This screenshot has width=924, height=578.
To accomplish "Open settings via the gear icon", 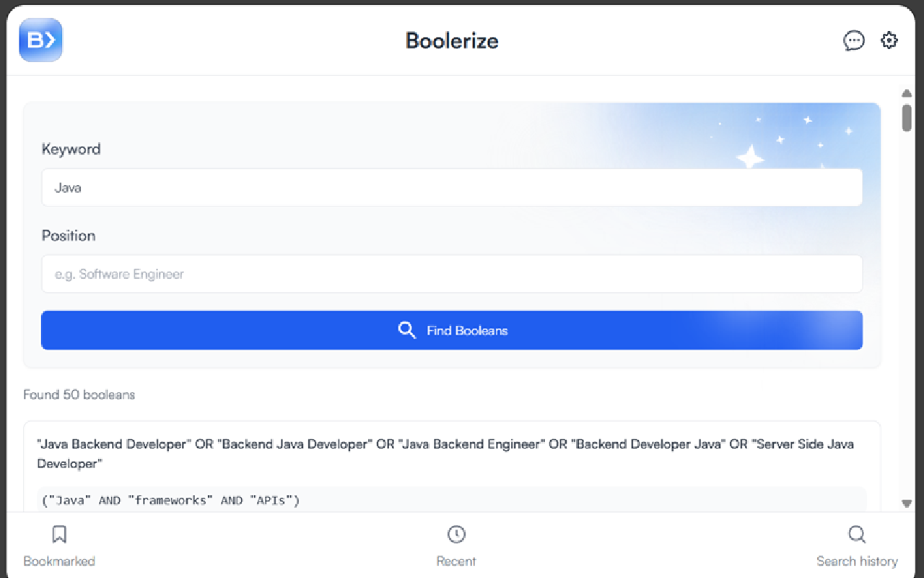I will coord(889,40).
